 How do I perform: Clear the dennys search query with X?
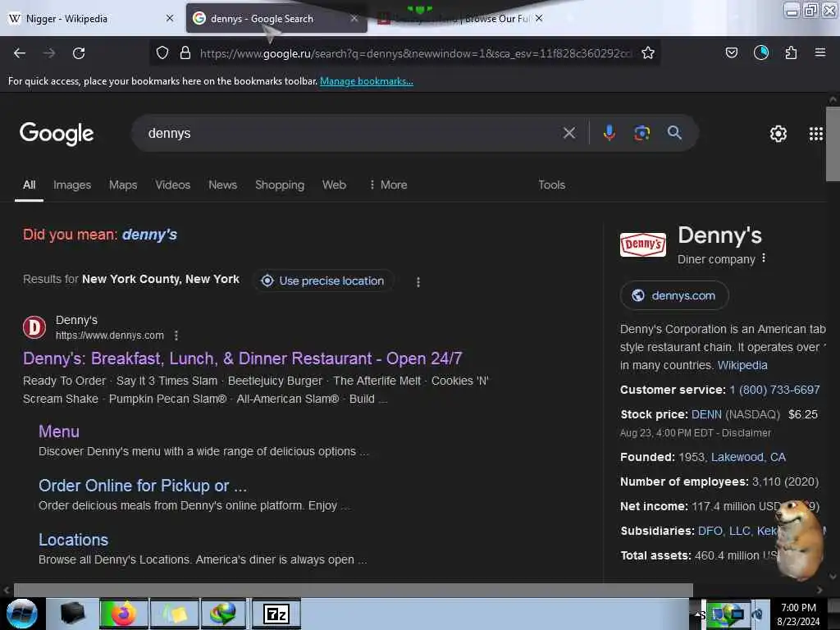569,133
